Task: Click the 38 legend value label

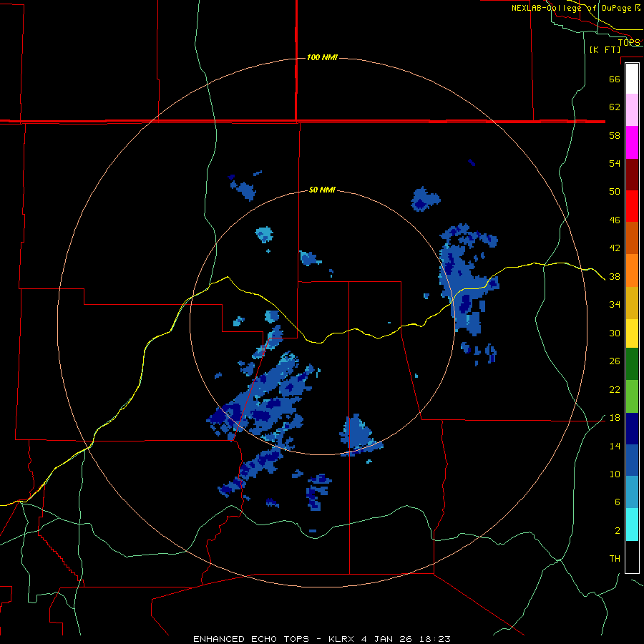Action: [615, 276]
